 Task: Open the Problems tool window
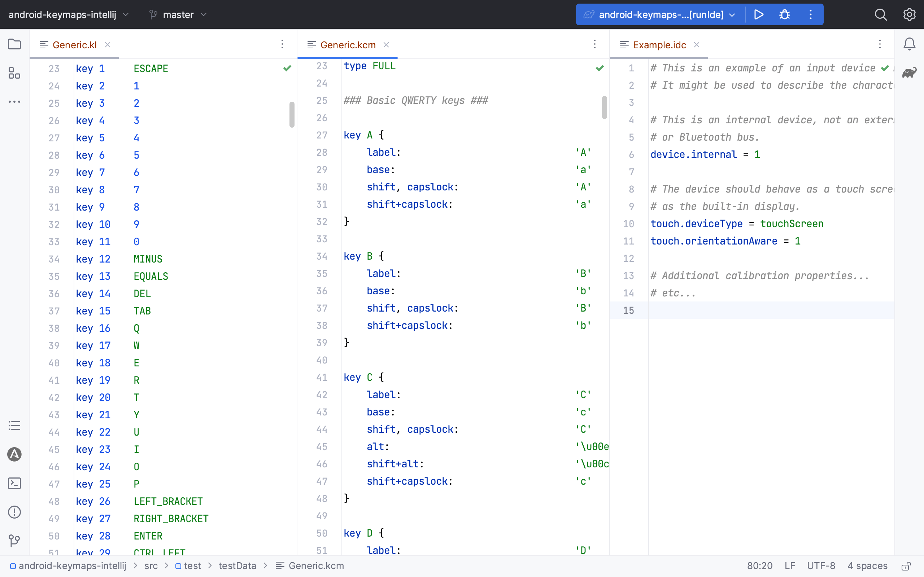pyautogui.click(x=14, y=512)
